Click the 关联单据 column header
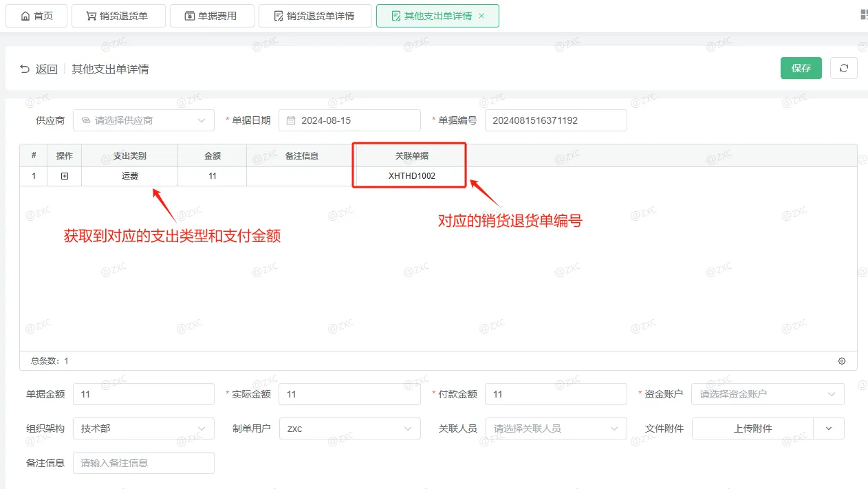The height and width of the screenshot is (489, 868). [412, 155]
